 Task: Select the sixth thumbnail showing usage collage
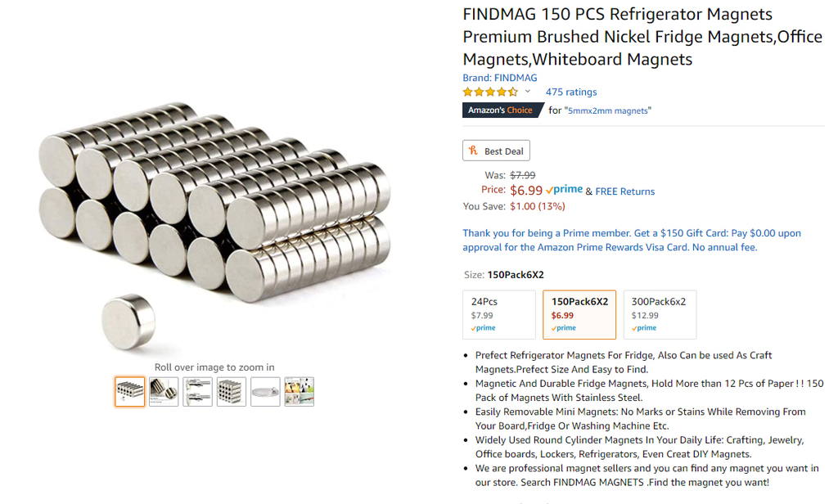click(300, 392)
